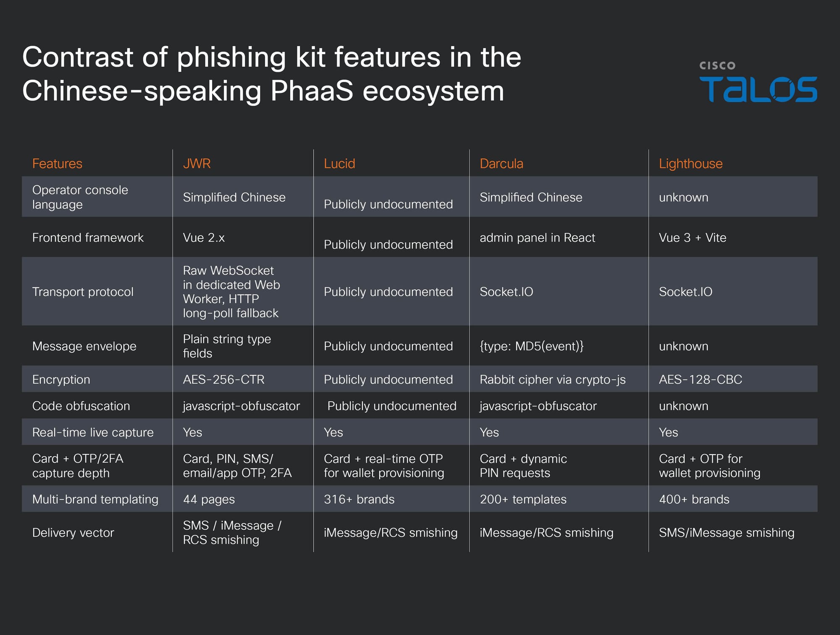Click the admin panel in React cell

[537, 238]
